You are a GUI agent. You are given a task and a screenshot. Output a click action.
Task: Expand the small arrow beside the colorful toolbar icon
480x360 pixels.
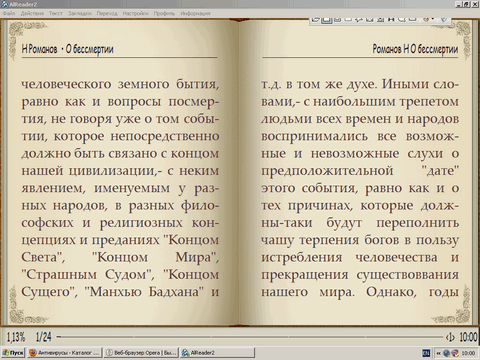click(433, 19)
